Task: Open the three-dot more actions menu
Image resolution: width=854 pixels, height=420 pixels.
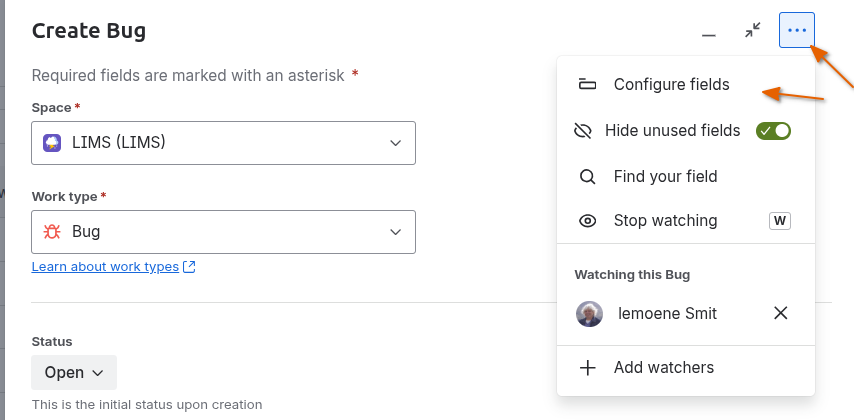Action: coord(796,30)
